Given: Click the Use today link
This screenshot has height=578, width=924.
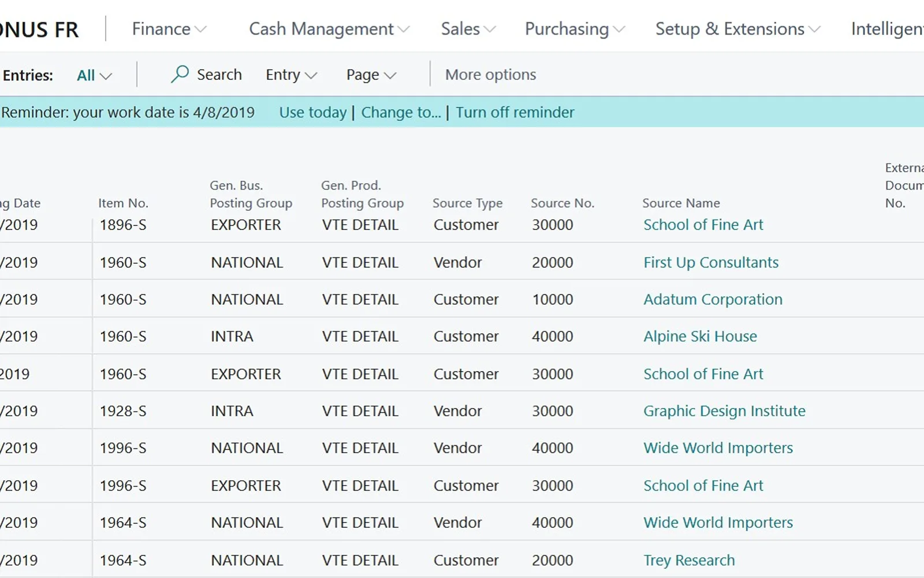Looking at the screenshot, I should (313, 112).
